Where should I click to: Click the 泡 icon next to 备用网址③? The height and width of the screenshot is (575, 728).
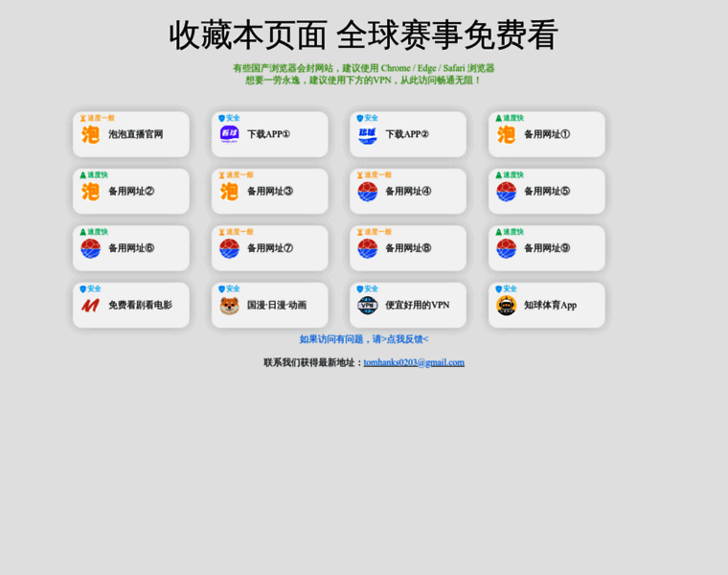pyautogui.click(x=229, y=192)
